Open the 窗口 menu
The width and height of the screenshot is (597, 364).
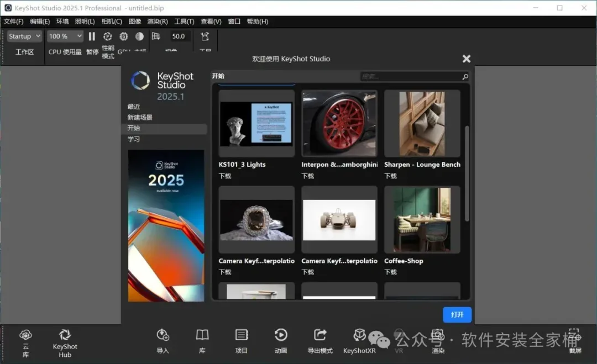(x=234, y=22)
